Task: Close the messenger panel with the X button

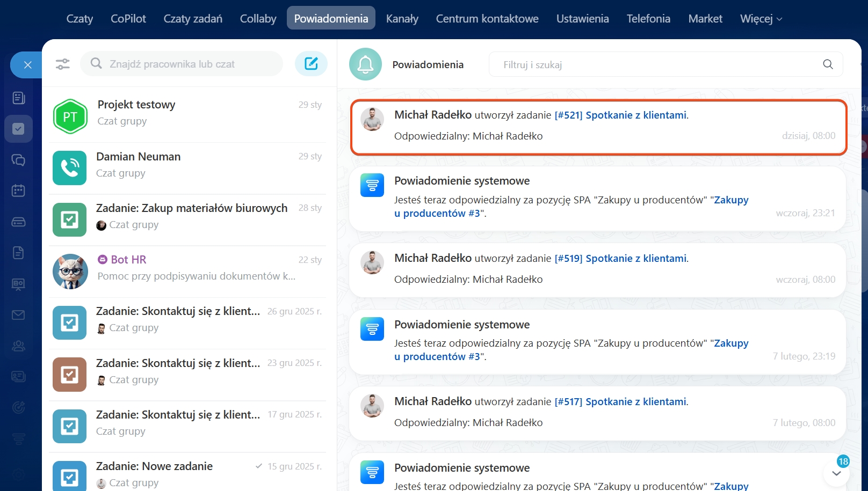Action: click(28, 65)
